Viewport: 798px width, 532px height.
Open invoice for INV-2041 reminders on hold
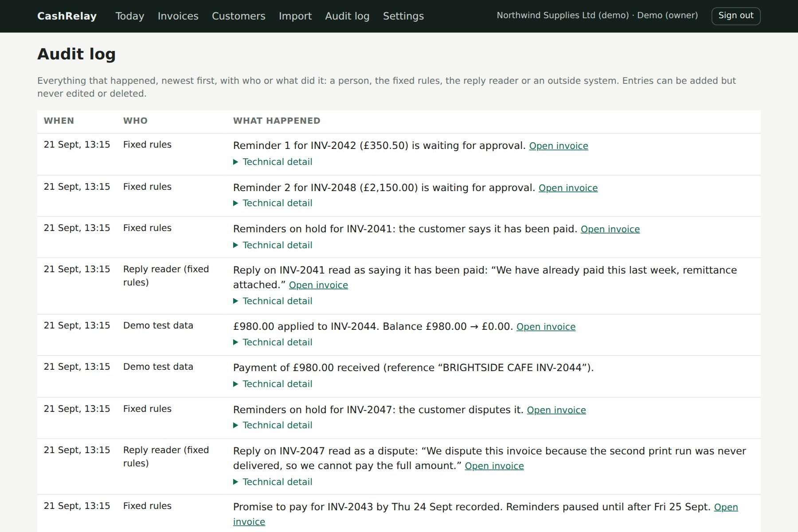pos(610,229)
